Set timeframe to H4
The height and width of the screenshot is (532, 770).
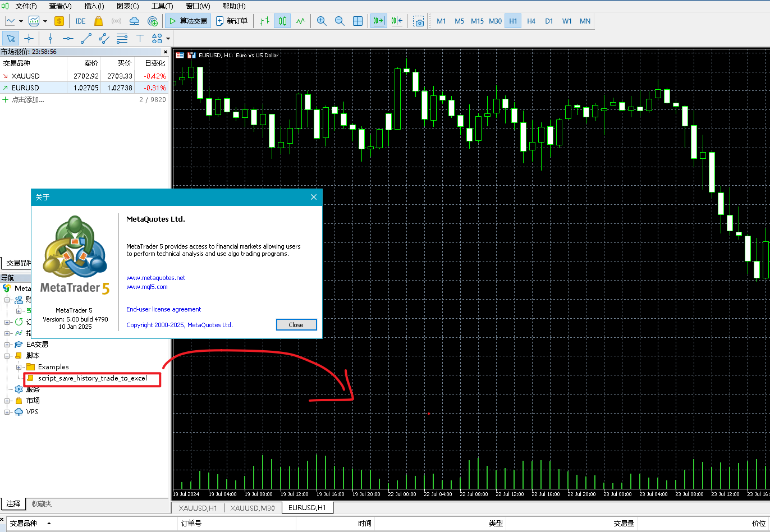[x=531, y=21]
